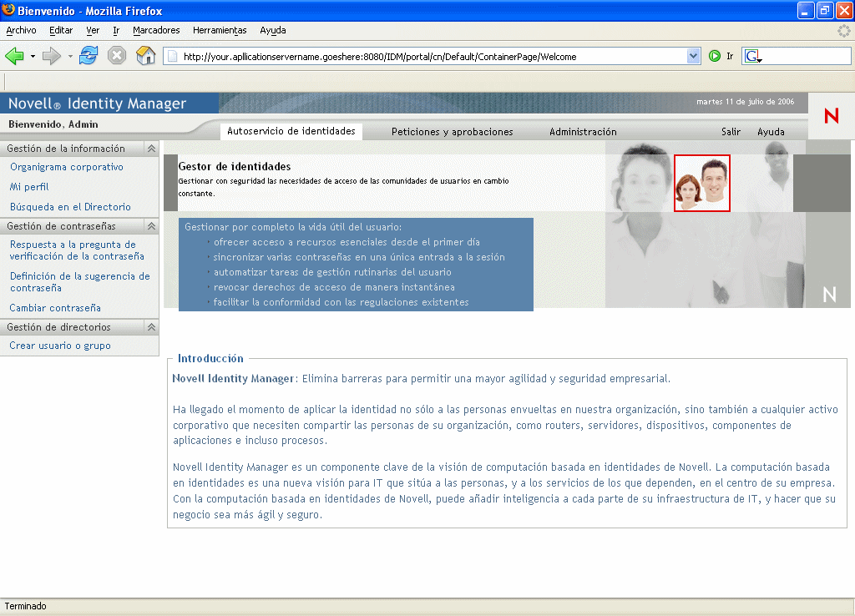Open the Mi perfil link
Screen dimensions: 855x616
click(x=29, y=187)
